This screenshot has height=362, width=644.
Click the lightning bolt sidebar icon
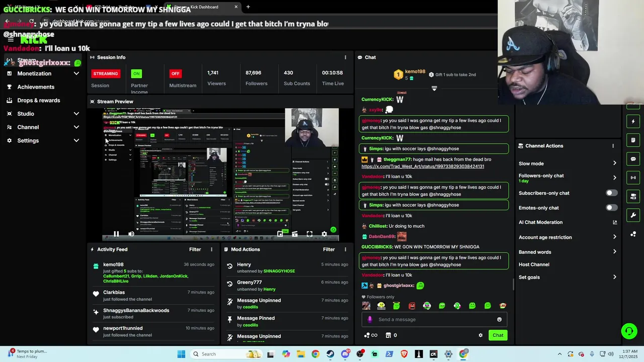tap(633, 121)
